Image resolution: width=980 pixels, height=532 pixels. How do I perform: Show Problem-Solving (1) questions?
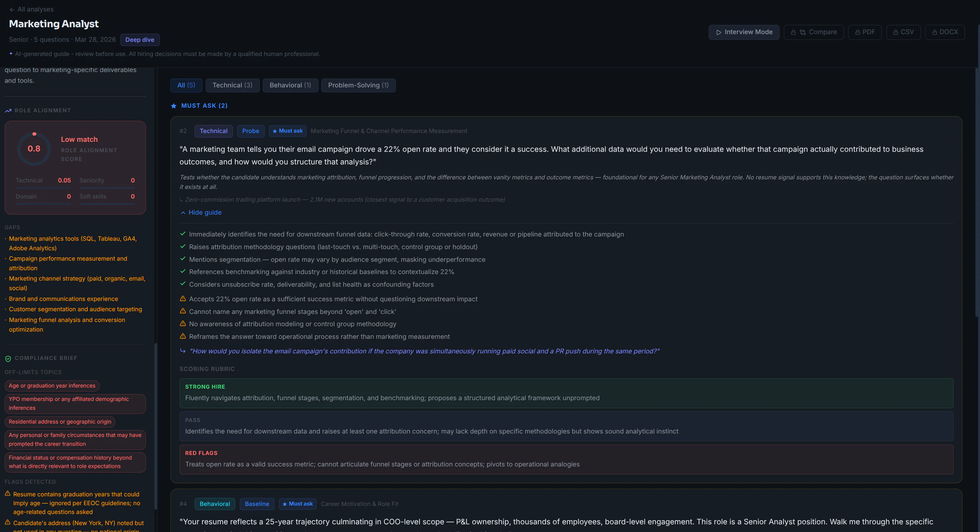tap(358, 85)
